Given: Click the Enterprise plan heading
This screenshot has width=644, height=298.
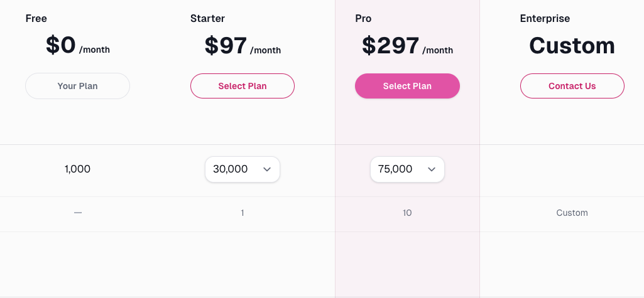Looking at the screenshot, I should pyautogui.click(x=545, y=18).
